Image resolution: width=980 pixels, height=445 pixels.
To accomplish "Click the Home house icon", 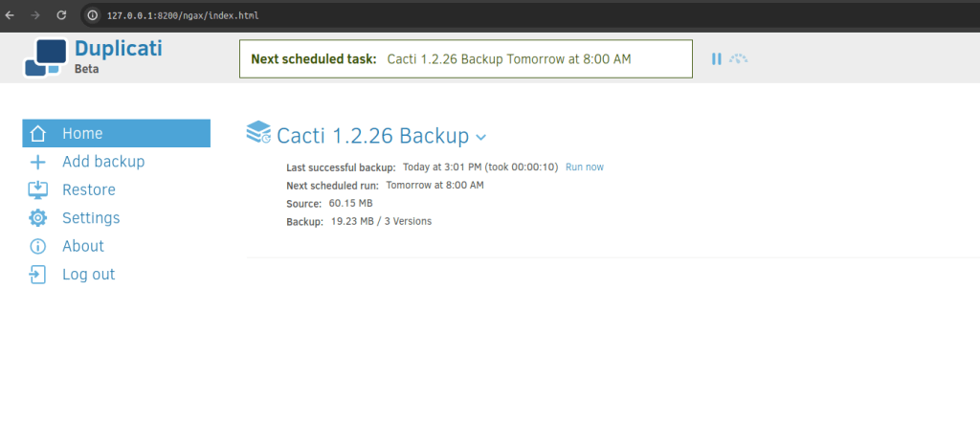I will click(38, 134).
